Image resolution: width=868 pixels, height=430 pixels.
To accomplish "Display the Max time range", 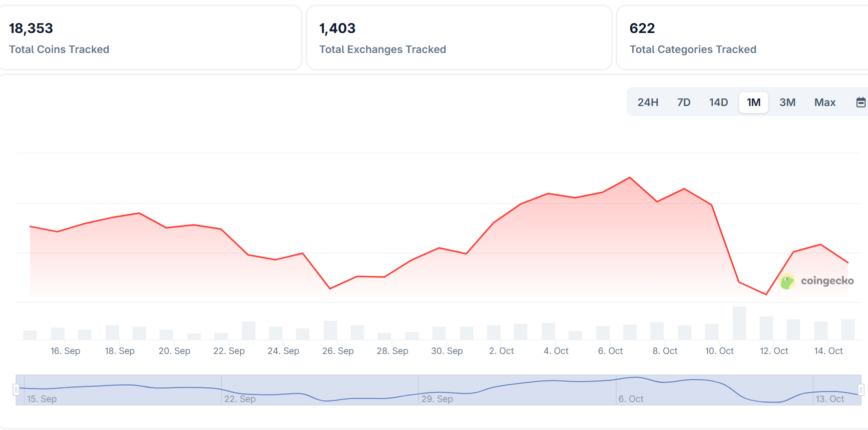I will click(x=825, y=102).
